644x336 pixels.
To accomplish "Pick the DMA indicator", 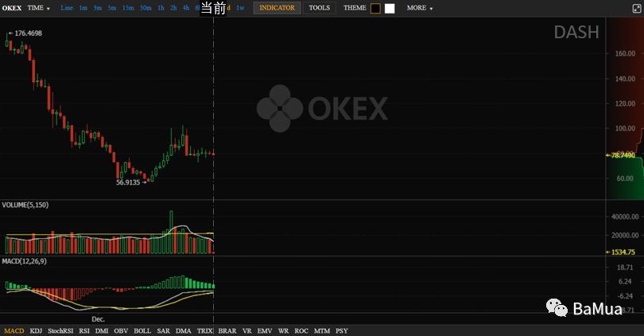I will [183, 330].
